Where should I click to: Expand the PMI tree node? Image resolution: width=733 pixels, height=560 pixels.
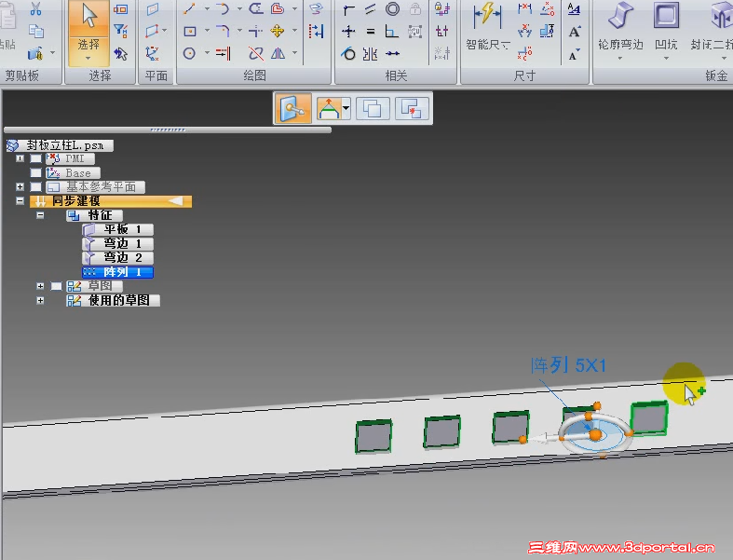pyautogui.click(x=20, y=158)
